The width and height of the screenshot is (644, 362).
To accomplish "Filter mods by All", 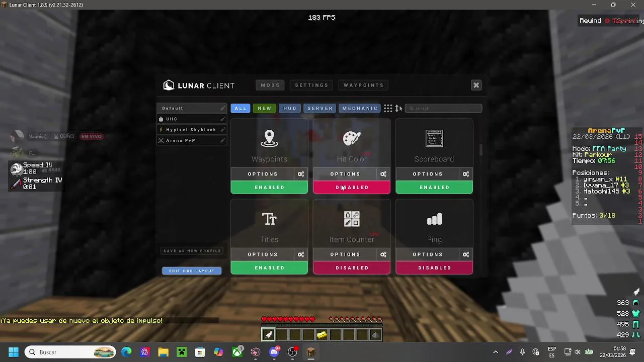I will pos(240,108).
